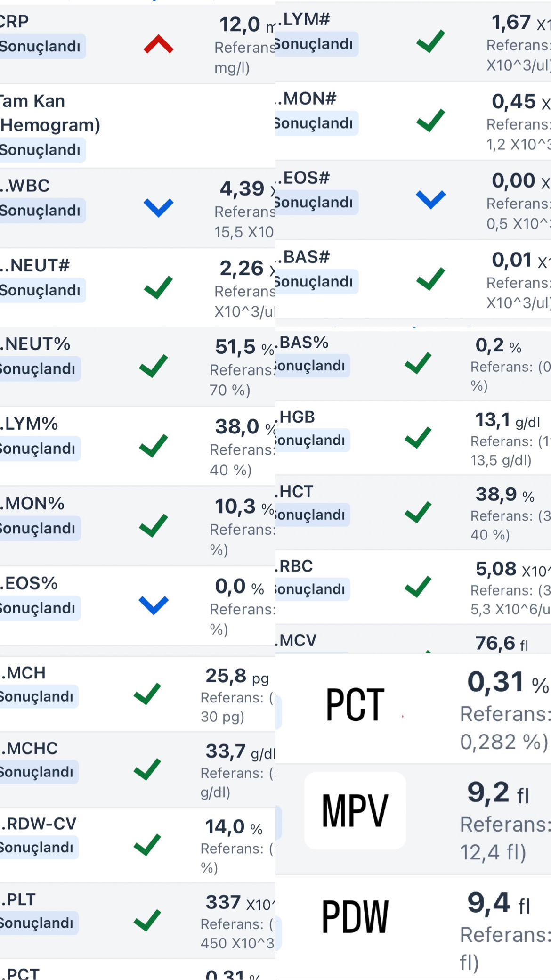Open the WBC result value 4,39

242,188
